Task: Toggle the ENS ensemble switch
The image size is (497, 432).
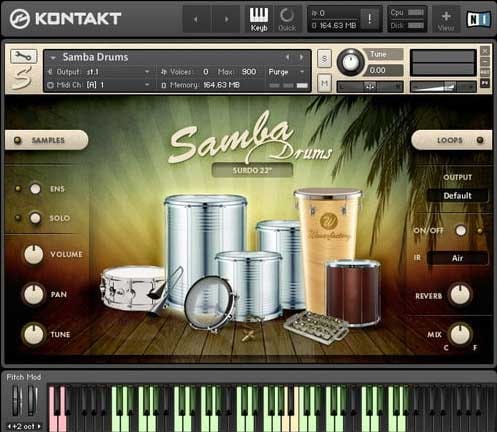Action: coord(35,189)
